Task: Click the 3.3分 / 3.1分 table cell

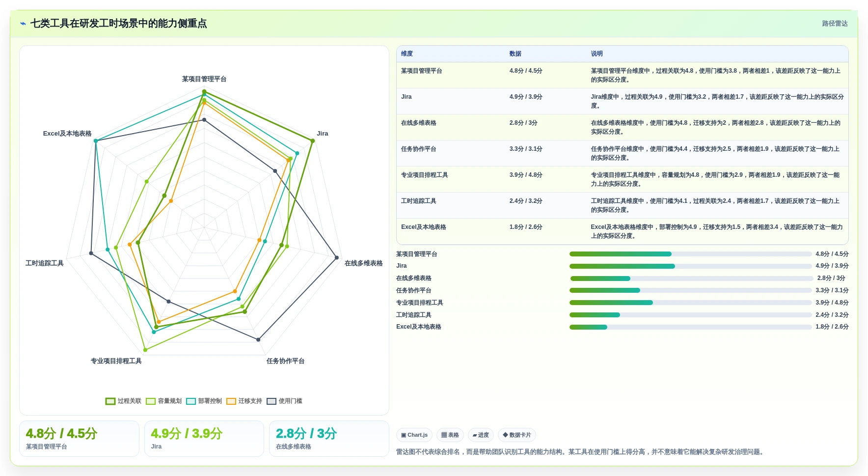Action: point(525,149)
